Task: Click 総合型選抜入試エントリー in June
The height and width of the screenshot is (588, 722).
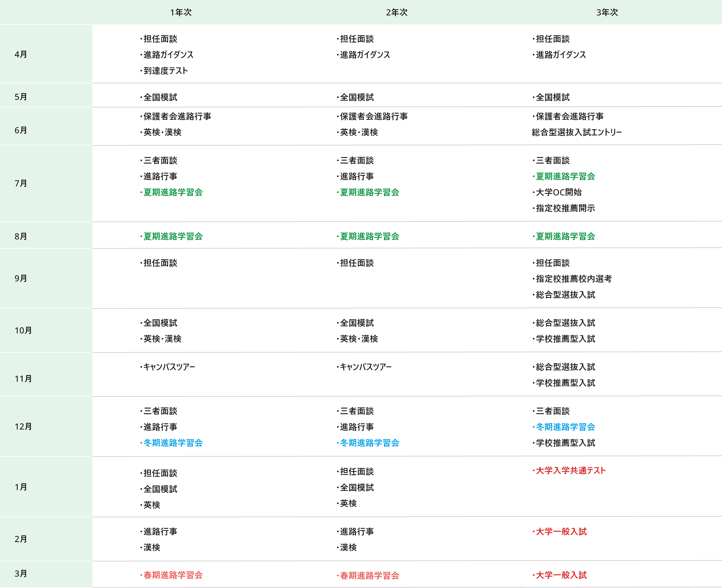Action: (576, 132)
